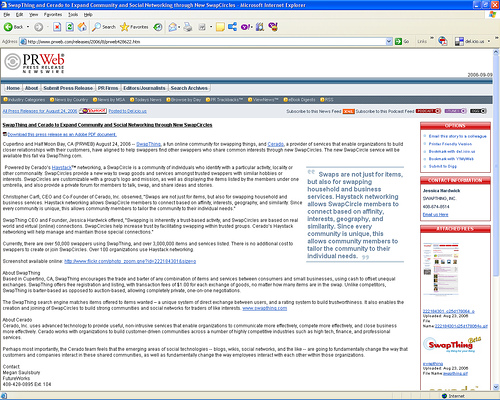The width and height of the screenshot is (500, 400).
Task: Go to PRWeb Home tab
Action: point(13,88)
